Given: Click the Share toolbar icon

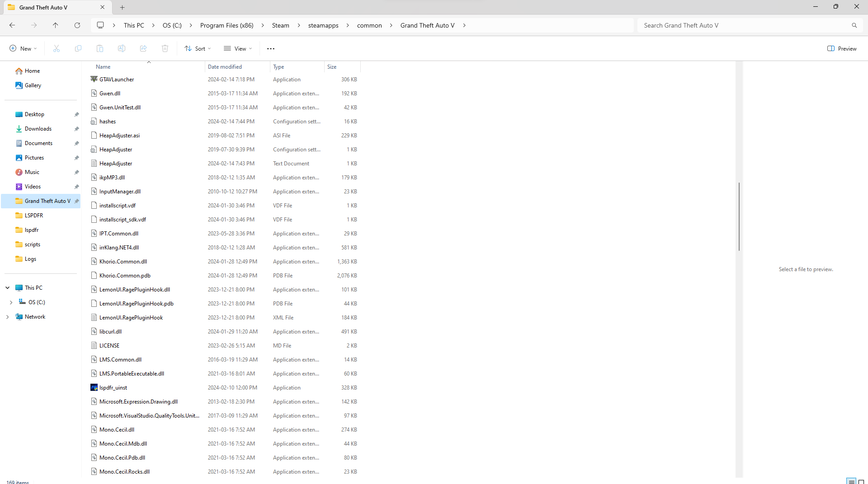Looking at the screenshot, I should (x=143, y=48).
